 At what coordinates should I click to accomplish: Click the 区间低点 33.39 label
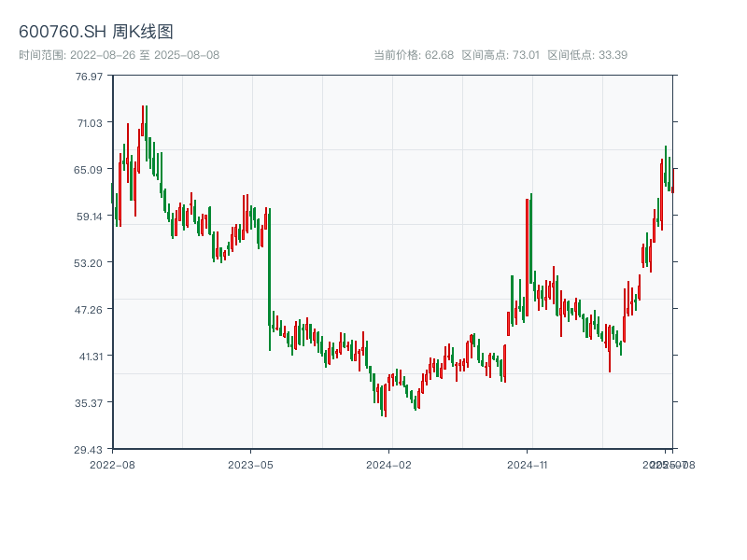tap(587, 55)
